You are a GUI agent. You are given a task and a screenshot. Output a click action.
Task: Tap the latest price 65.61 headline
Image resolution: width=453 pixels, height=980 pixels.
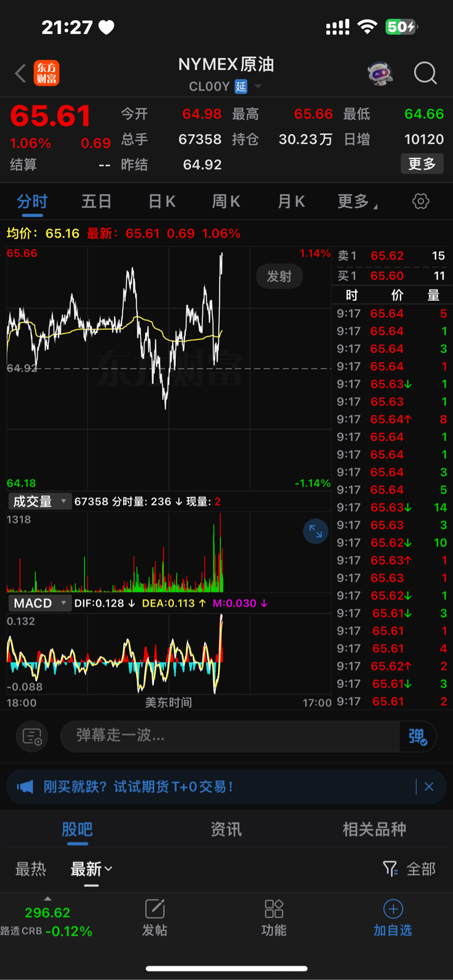coord(51,116)
